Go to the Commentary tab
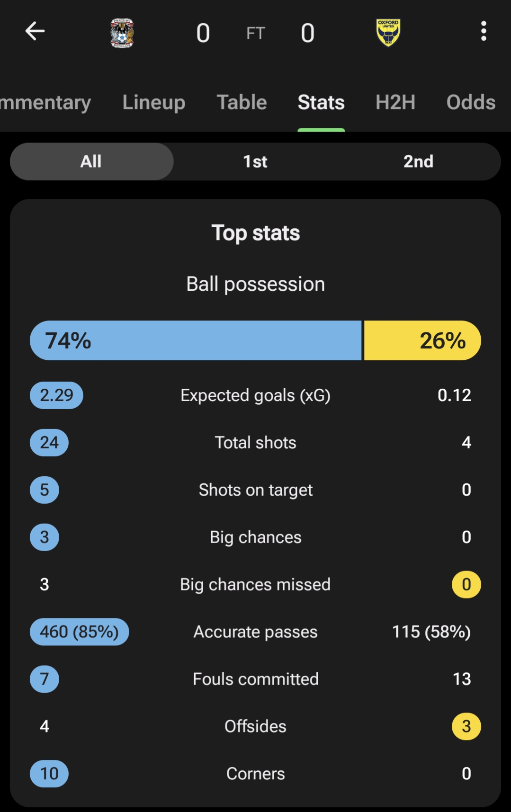The image size is (511, 812). coord(45,102)
